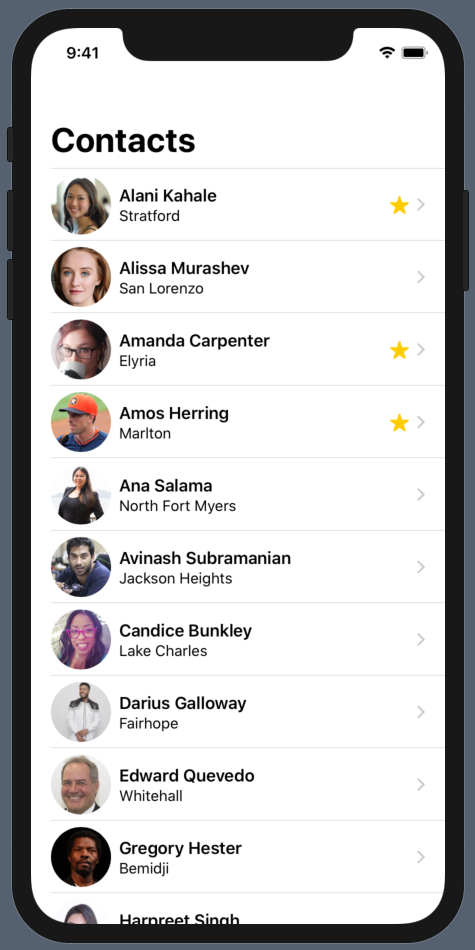Tap Candice Bunkley's profile picture
The height and width of the screenshot is (950, 475).
pos(81,639)
